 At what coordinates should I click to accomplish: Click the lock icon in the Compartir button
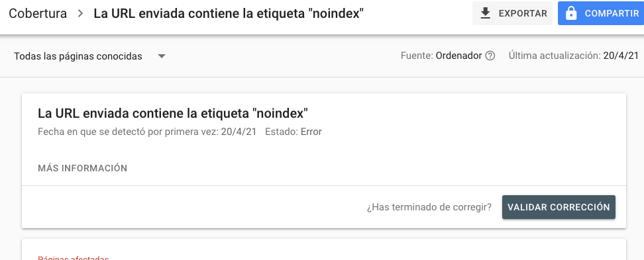(571, 13)
